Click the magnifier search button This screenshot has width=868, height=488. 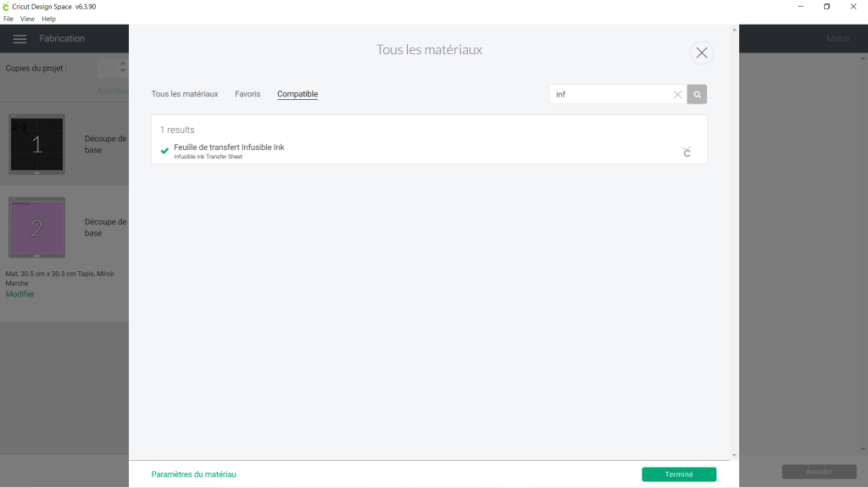point(697,95)
